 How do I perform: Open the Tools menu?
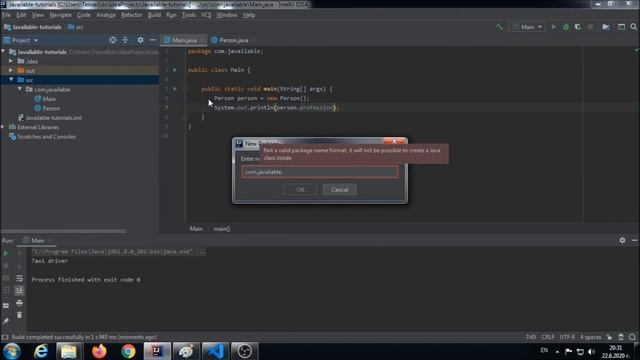pyautogui.click(x=189, y=15)
